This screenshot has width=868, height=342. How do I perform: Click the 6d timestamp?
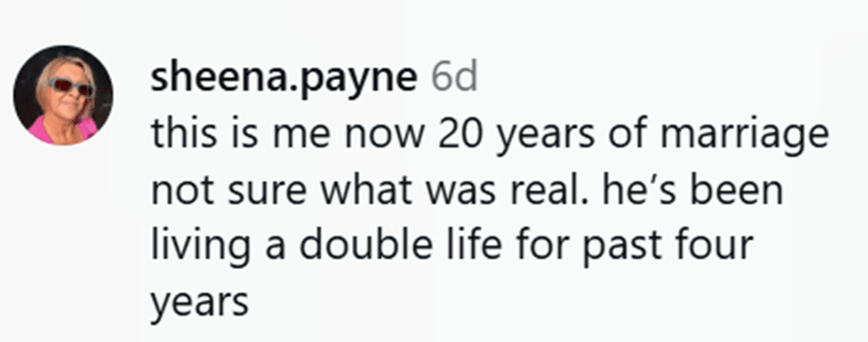click(x=454, y=78)
